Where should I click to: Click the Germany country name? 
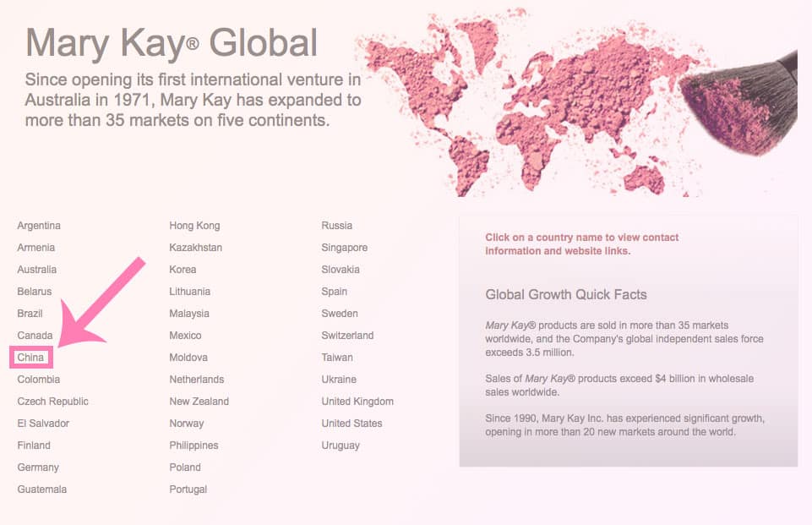pyautogui.click(x=38, y=468)
